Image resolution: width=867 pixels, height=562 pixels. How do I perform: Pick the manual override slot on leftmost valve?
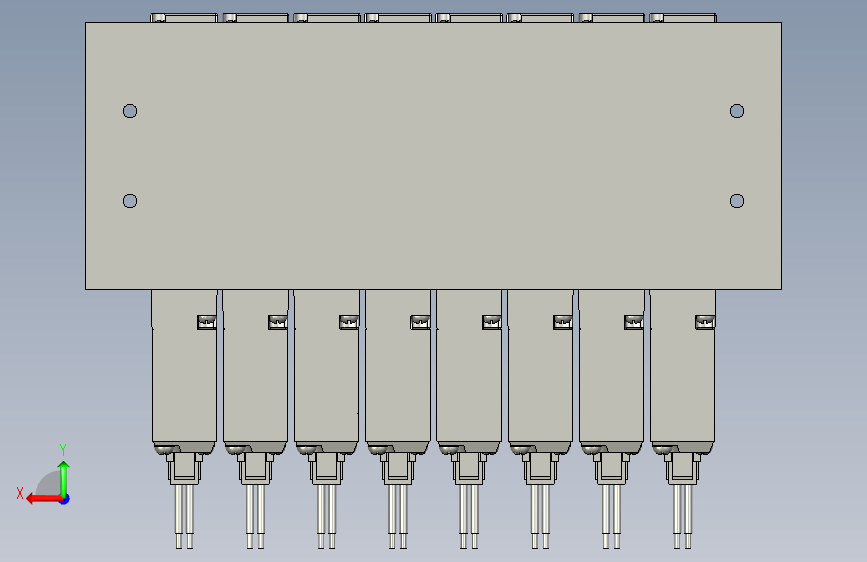207,322
